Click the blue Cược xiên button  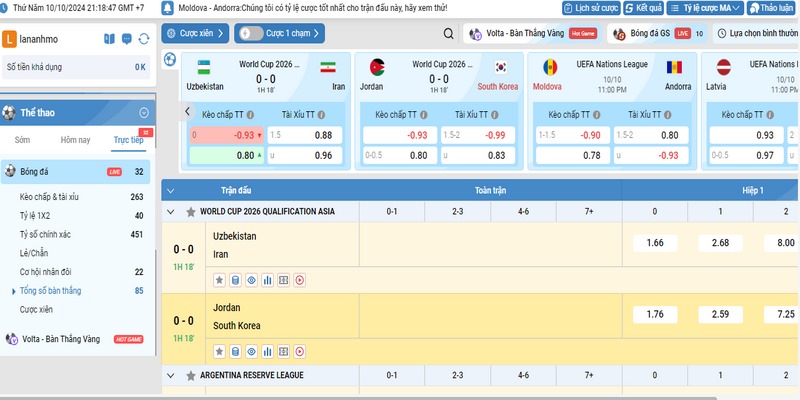195,33
